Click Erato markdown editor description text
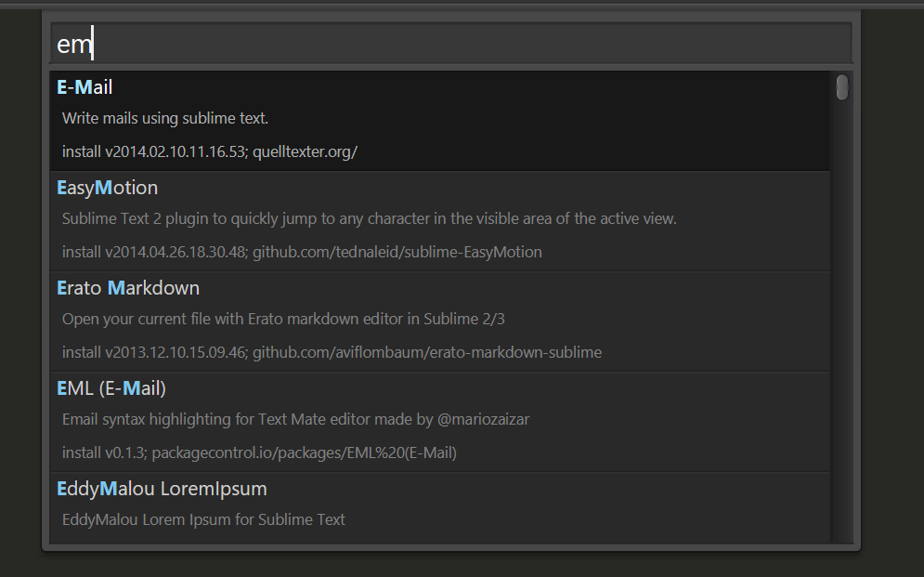 (283, 319)
